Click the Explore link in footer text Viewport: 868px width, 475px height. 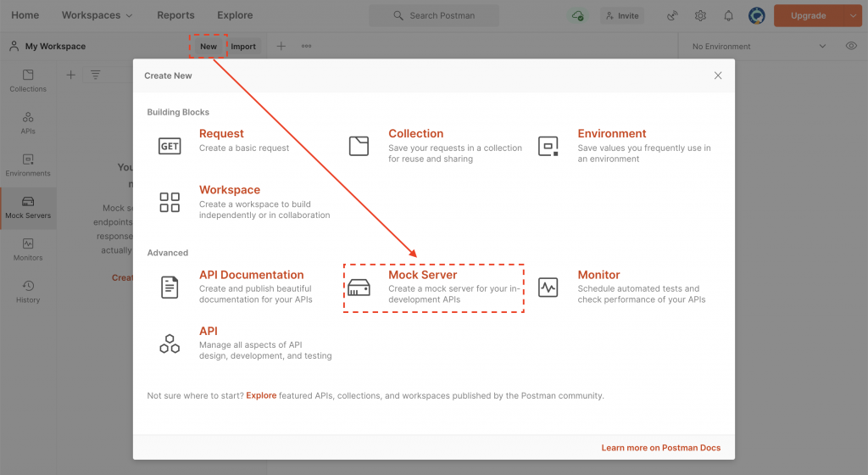coord(261,395)
